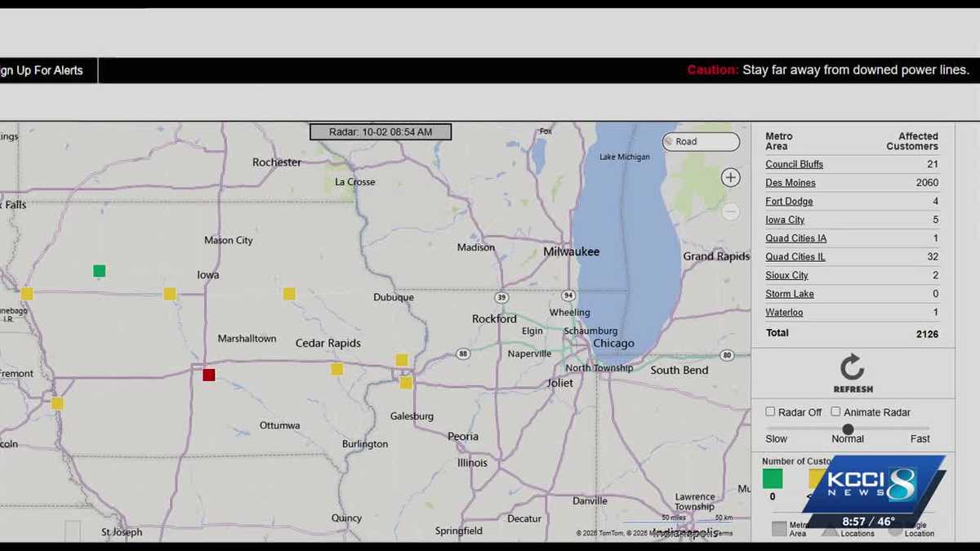Click the map zoom in plus button
This screenshot has width=980, height=551.
pos(731,177)
